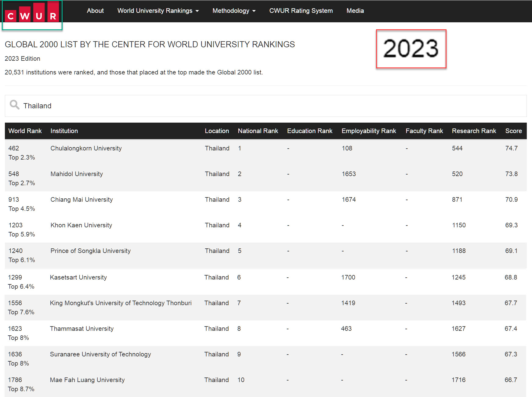Click the search magnifier icon
This screenshot has width=532, height=397.
pos(14,105)
